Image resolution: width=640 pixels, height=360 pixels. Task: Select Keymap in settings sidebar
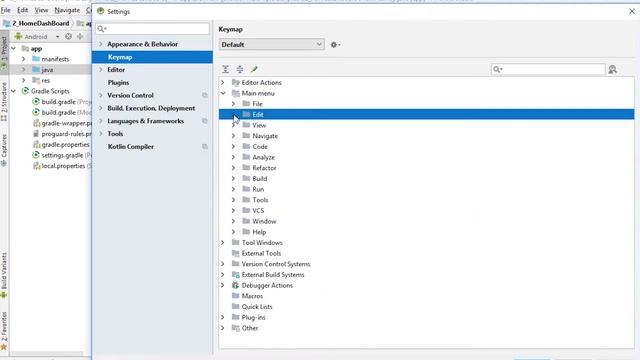coord(152,57)
